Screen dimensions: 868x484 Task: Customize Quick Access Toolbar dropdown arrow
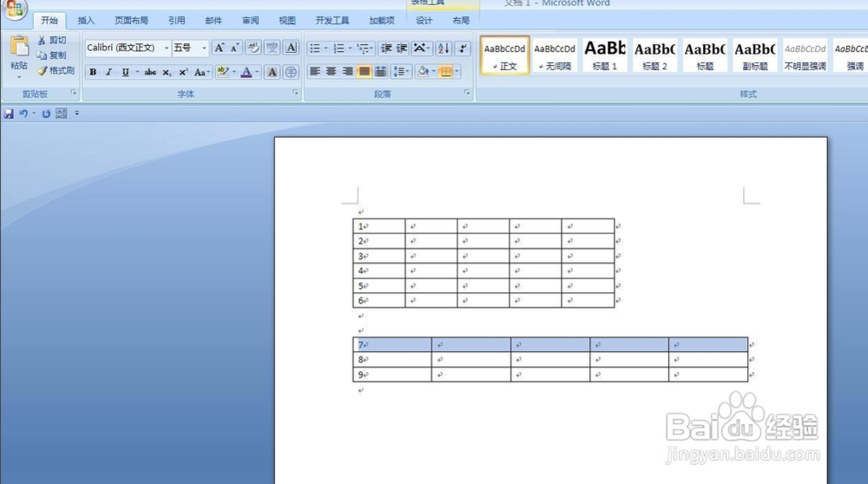[x=77, y=114]
